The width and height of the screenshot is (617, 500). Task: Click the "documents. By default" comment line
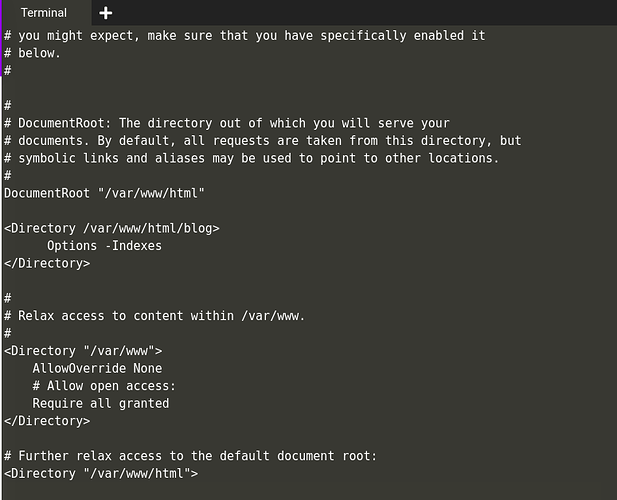click(262, 140)
